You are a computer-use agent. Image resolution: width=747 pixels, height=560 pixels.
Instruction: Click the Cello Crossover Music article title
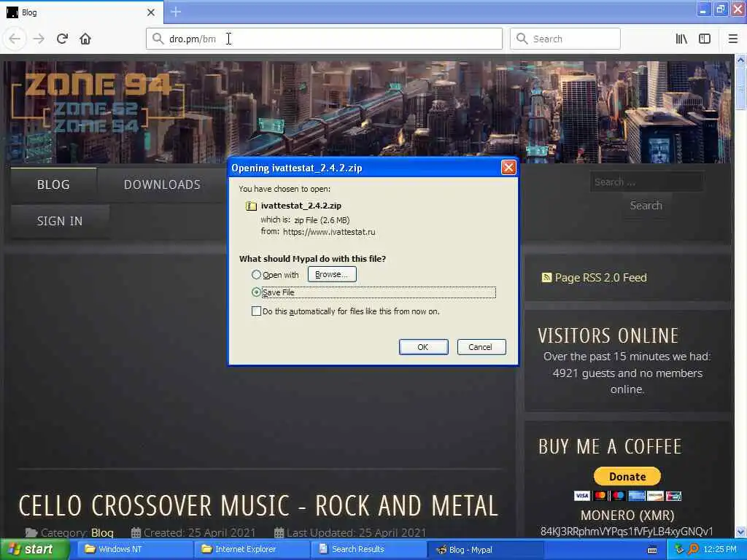coord(258,506)
